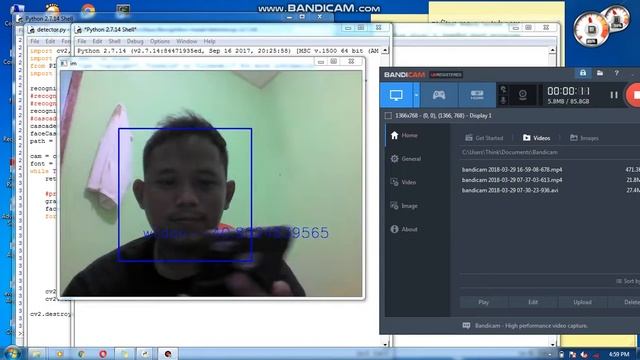Select bandicam 2018-03-29 07-37-03-613.mp4 file
Screen dimensions: 640x360
pyautogui.click(x=512, y=180)
